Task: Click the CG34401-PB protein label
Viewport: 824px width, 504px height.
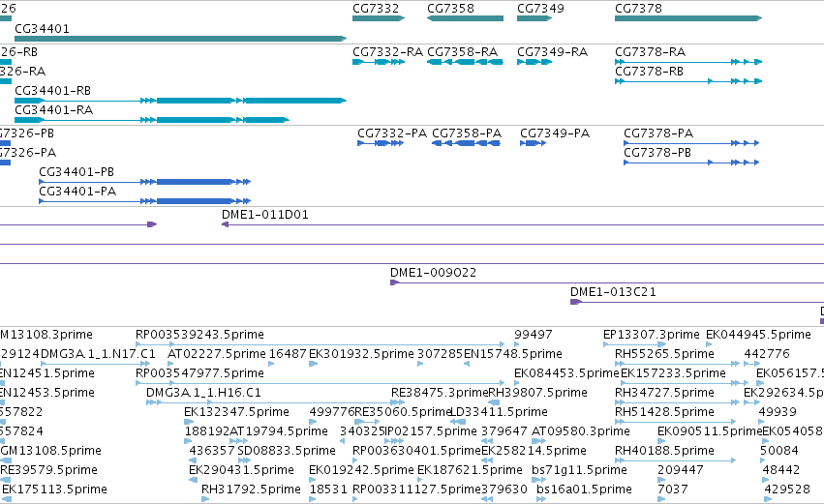Action: click(x=76, y=172)
